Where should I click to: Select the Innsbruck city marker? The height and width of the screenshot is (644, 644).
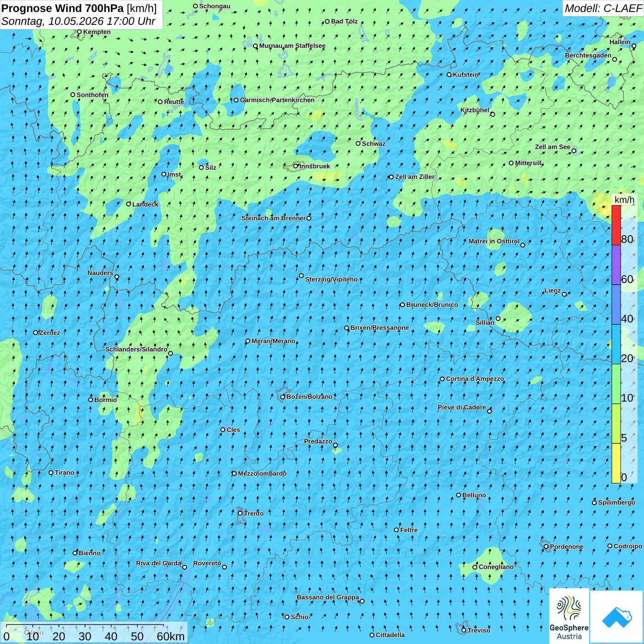click(296, 166)
